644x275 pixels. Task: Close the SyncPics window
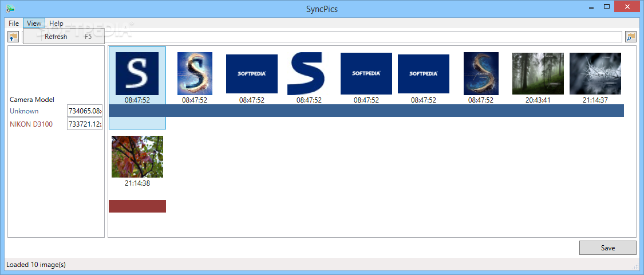click(x=627, y=7)
